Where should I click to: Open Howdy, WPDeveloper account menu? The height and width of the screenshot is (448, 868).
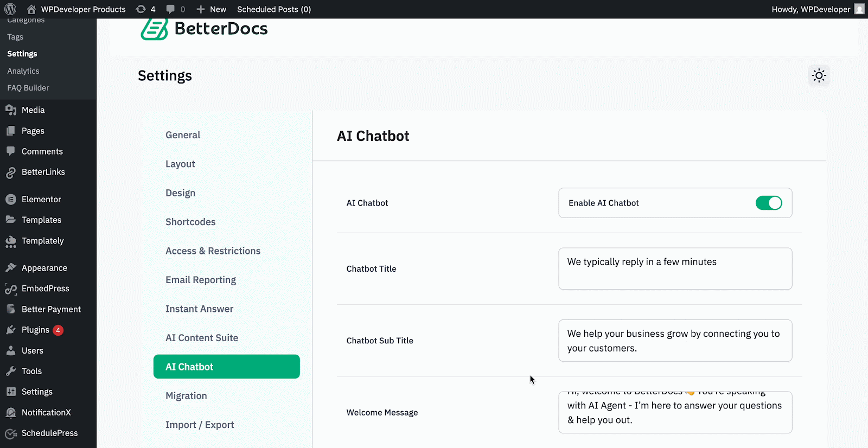point(810,9)
